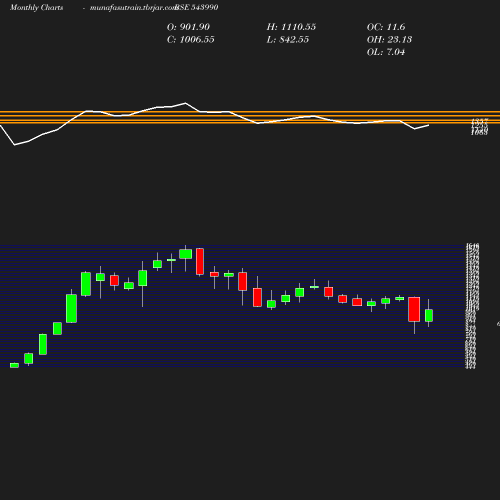Screen dimensions: 500x500
Task: Click the 'OC: 11.6' reading
Action: (386, 27)
